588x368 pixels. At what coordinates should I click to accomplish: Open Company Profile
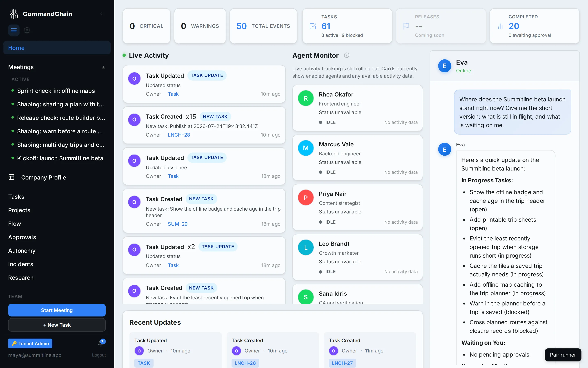[x=43, y=177]
